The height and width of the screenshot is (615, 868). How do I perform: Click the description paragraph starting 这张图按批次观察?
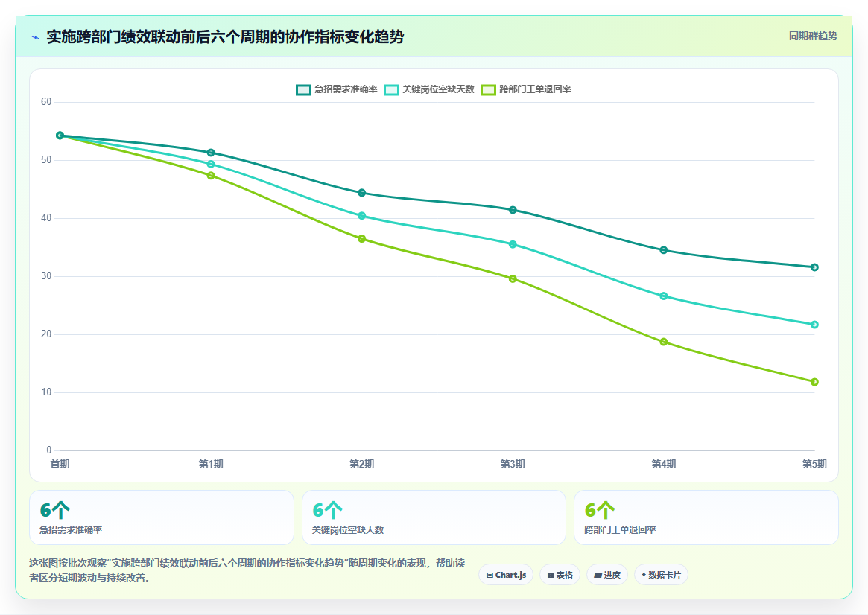tap(247, 570)
